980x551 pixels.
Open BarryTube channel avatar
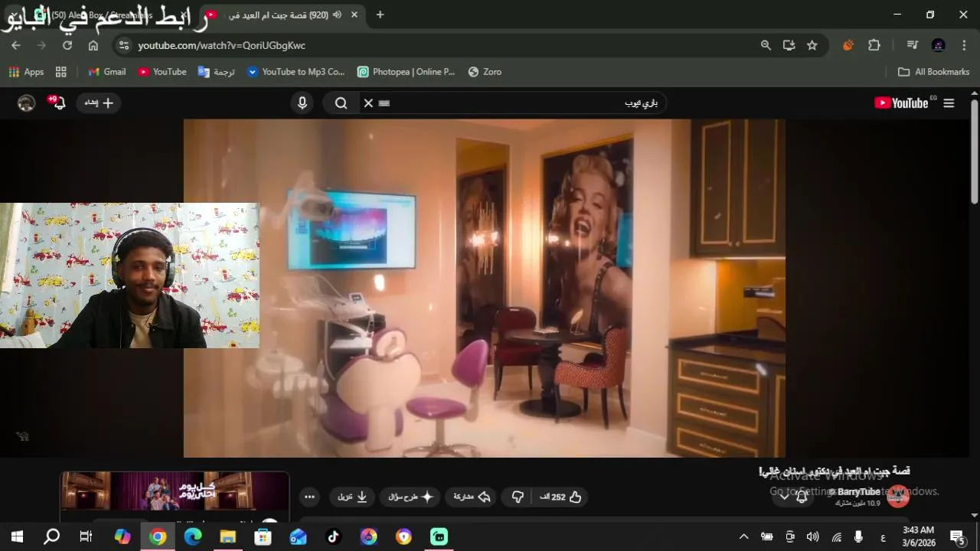pos(898,496)
